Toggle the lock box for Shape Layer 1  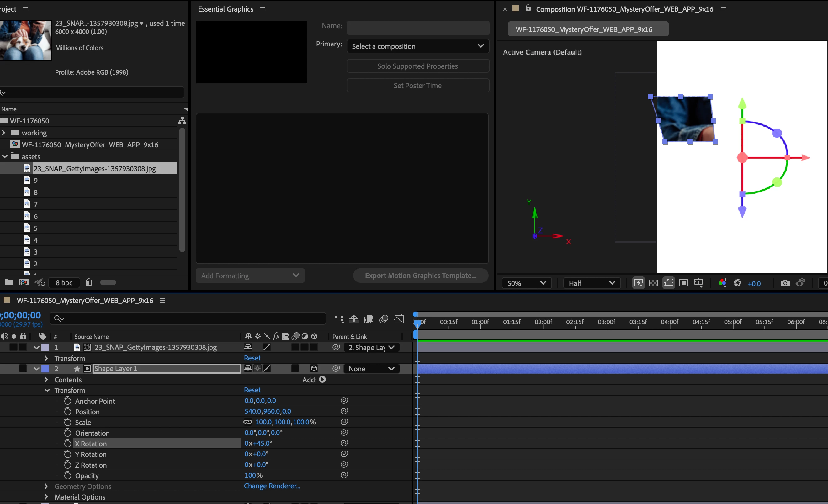point(23,369)
